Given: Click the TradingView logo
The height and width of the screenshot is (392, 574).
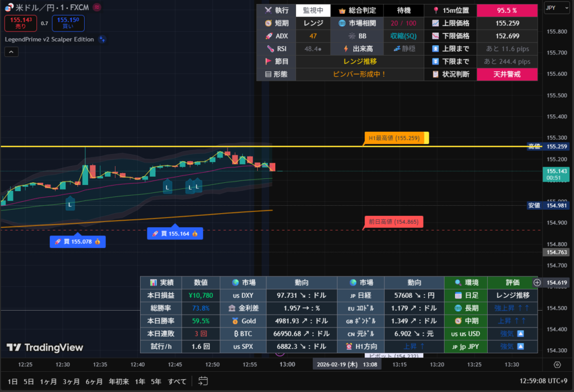Looking at the screenshot, I should click(45, 348).
